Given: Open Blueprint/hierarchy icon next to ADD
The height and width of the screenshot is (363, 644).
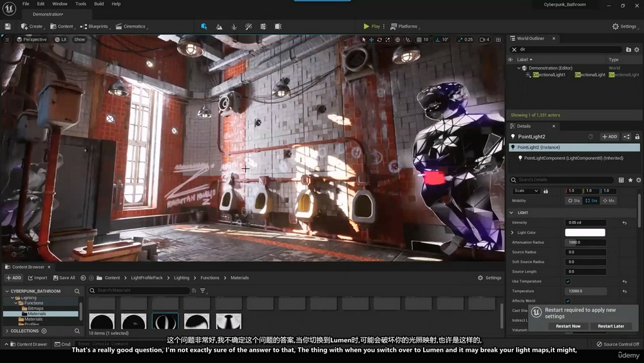Looking at the screenshot, I should click(x=627, y=137).
